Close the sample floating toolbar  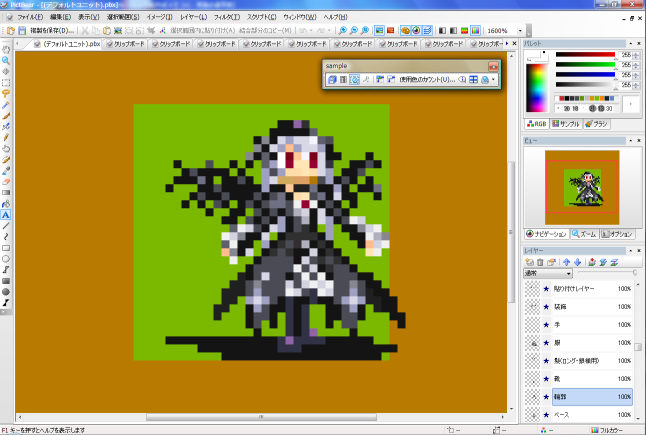point(493,66)
